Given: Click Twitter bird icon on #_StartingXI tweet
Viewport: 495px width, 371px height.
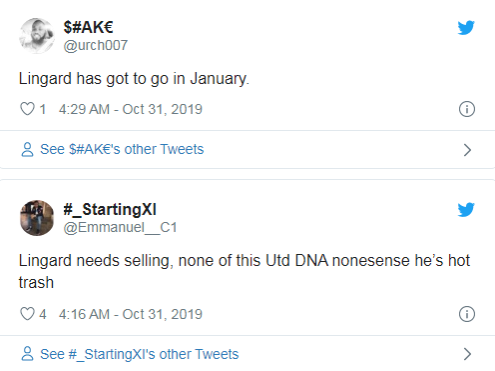Looking at the screenshot, I should point(466,210).
